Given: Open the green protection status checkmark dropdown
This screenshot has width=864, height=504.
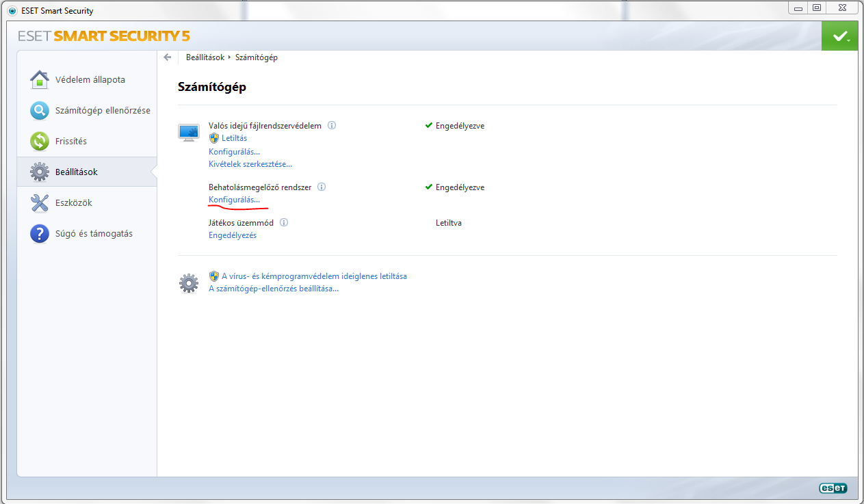Looking at the screenshot, I should click(840, 36).
